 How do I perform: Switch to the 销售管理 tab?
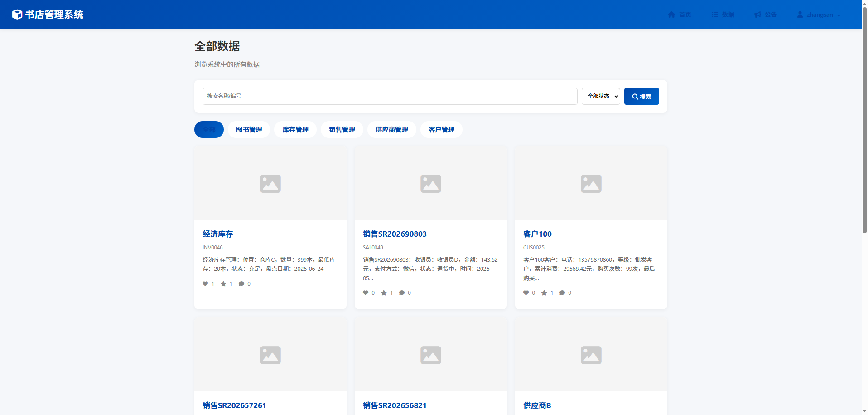click(x=342, y=130)
